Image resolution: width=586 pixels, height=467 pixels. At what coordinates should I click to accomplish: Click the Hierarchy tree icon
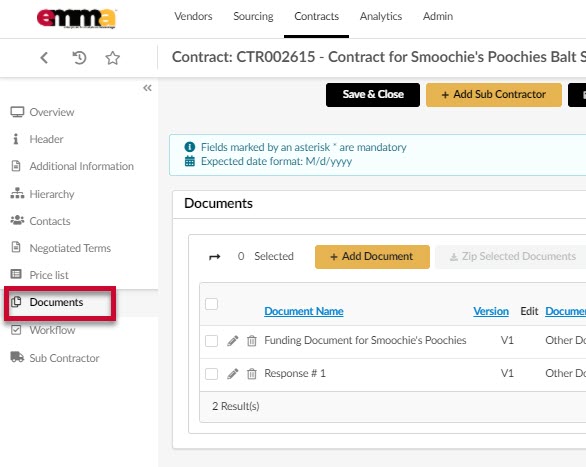tap(17, 193)
